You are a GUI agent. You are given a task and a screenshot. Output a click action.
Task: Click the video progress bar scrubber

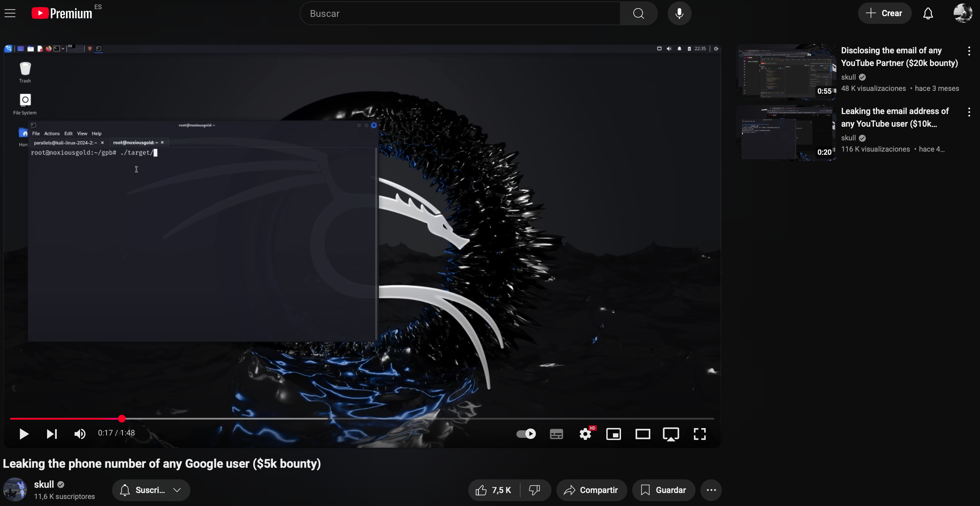tap(122, 419)
